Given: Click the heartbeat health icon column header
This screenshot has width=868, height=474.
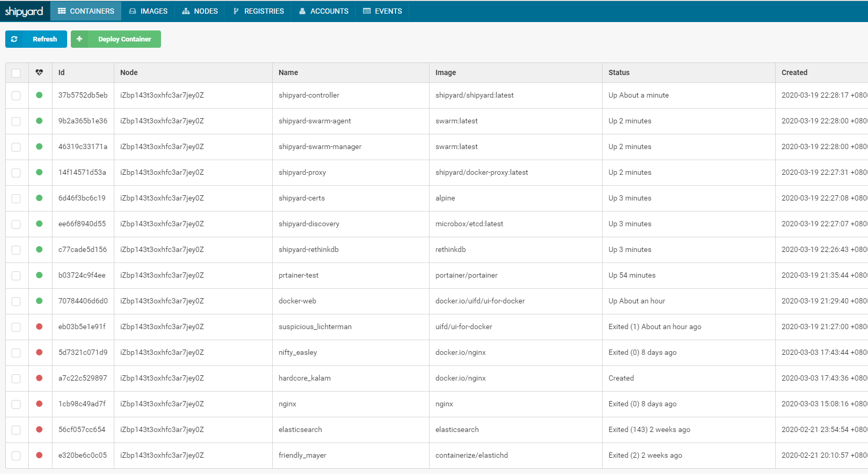Looking at the screenshot, I should (39, 72).
